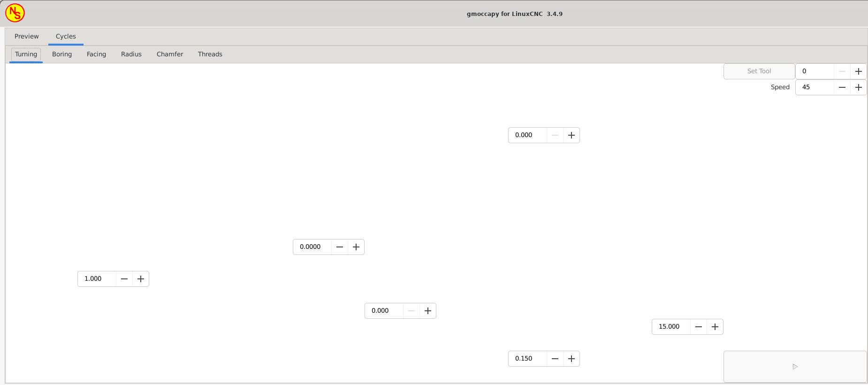Screen dimensions: 868x385
Task: Go to the Boring tab
Action: pyautogui.click(x=62, y=54)
